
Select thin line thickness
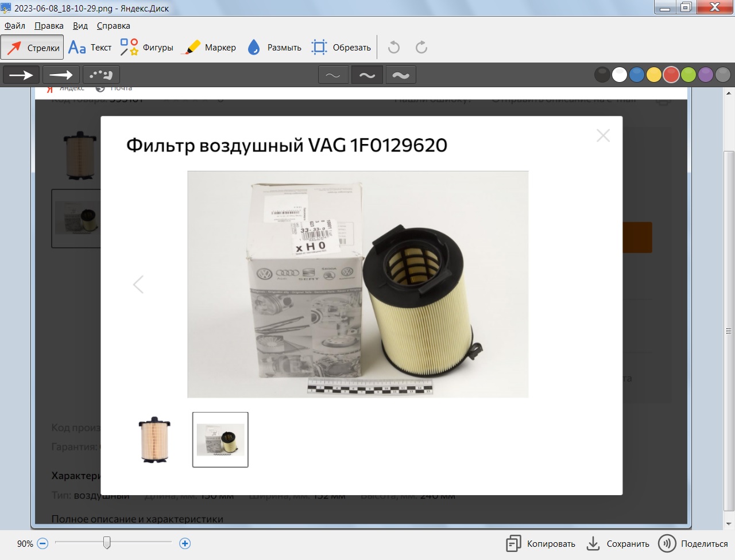[x=333, y=75]
